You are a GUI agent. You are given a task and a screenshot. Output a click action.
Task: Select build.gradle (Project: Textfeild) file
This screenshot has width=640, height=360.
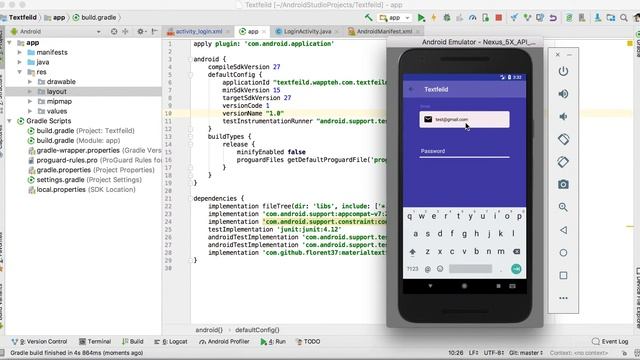click(80, 131)
